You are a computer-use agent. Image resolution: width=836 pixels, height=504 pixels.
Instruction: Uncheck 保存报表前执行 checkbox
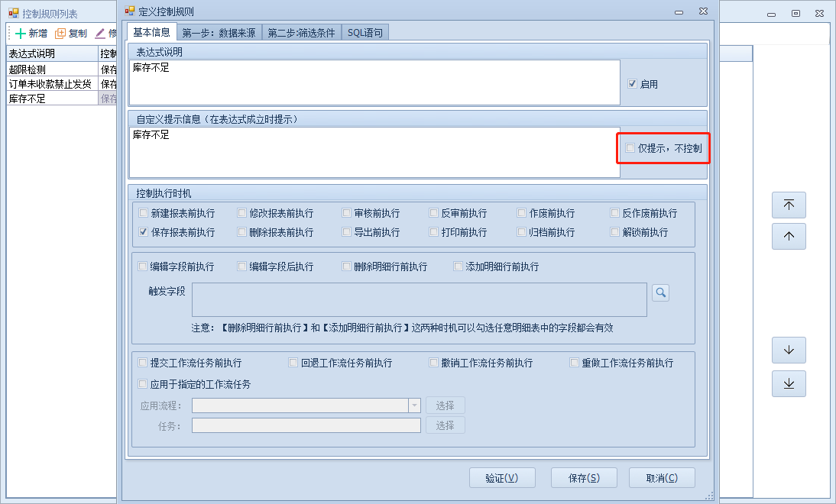coord(143,232)
